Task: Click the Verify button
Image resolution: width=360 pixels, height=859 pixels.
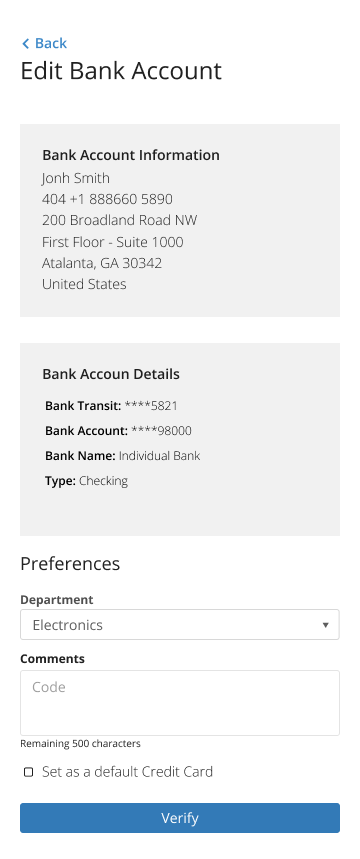Action: point(180,818)
